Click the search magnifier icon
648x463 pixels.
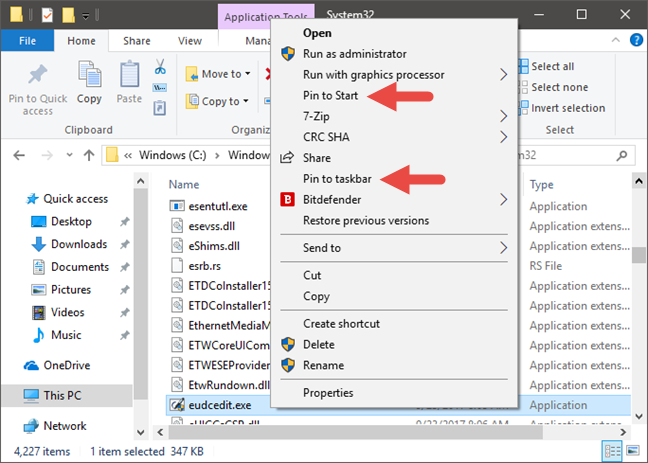coord(622,155)
